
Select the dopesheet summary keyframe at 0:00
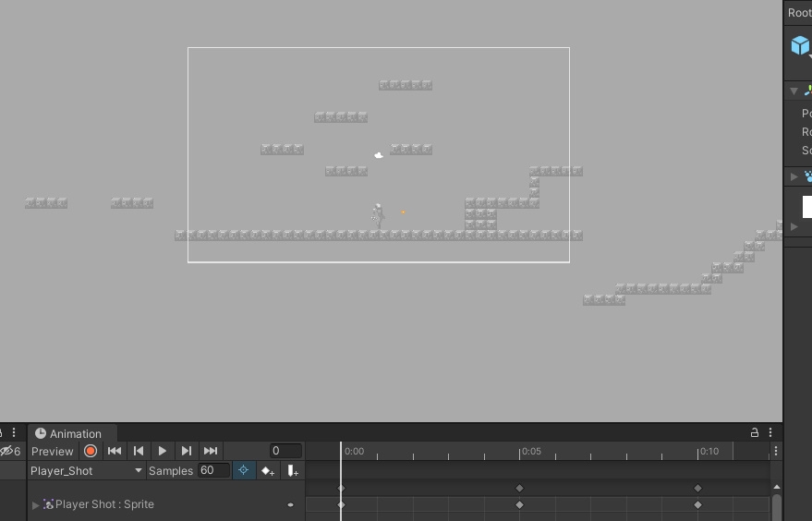(x=341, y=489)
